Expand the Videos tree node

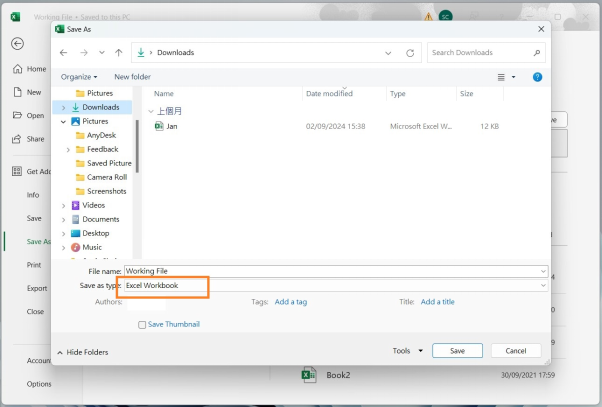tap(64, 205)
